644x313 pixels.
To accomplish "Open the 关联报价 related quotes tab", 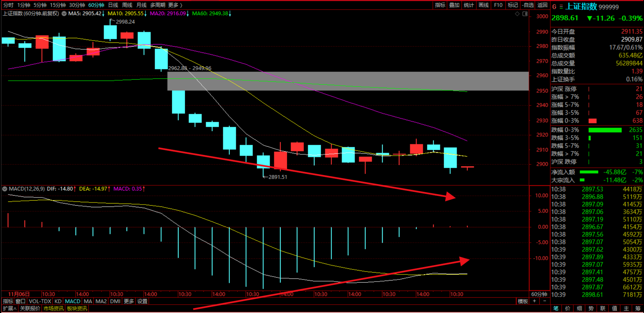I will click(30, 309).
